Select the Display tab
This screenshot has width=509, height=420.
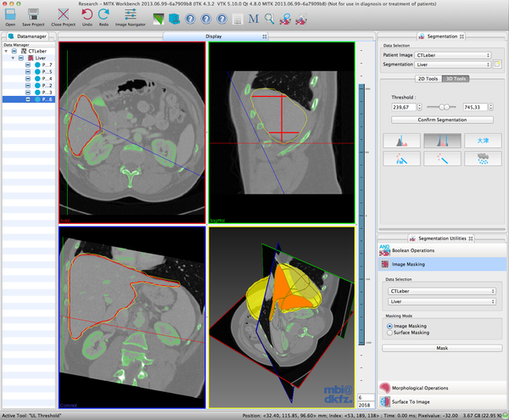(214, 36)
